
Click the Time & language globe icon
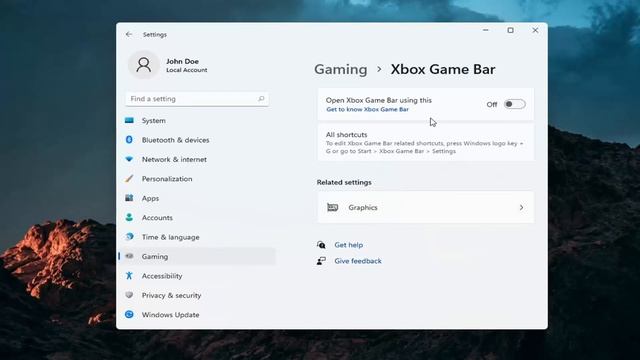point(129,237)
